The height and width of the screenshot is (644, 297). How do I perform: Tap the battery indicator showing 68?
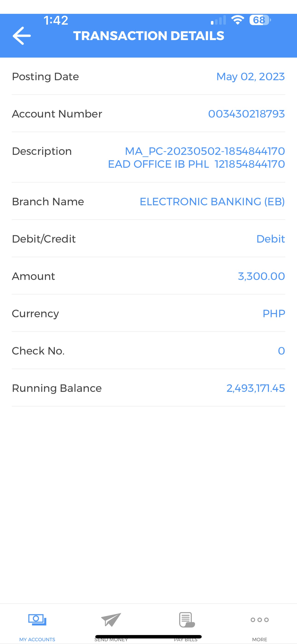[x=260, y=20]
